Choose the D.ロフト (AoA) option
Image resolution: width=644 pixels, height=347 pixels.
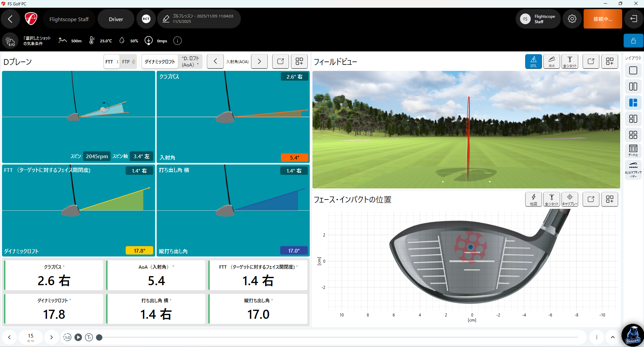pos(191,62)
